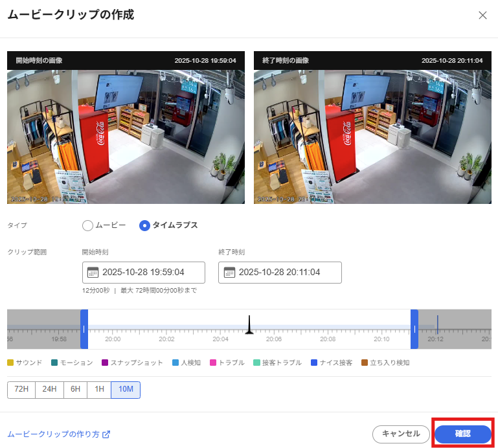This screenshot has height=448, width=498.
Task: Toggle the light blue 人検知 legend swatch
Action: point(175,363)
